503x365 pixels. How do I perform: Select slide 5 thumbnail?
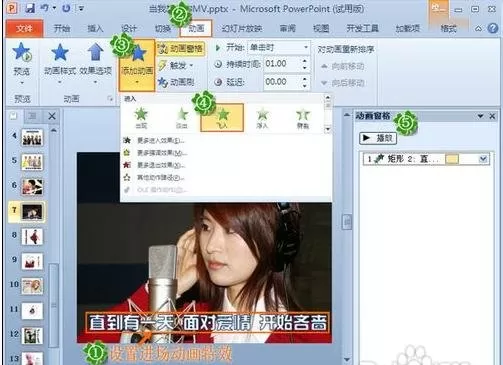[x=32, y=162]
